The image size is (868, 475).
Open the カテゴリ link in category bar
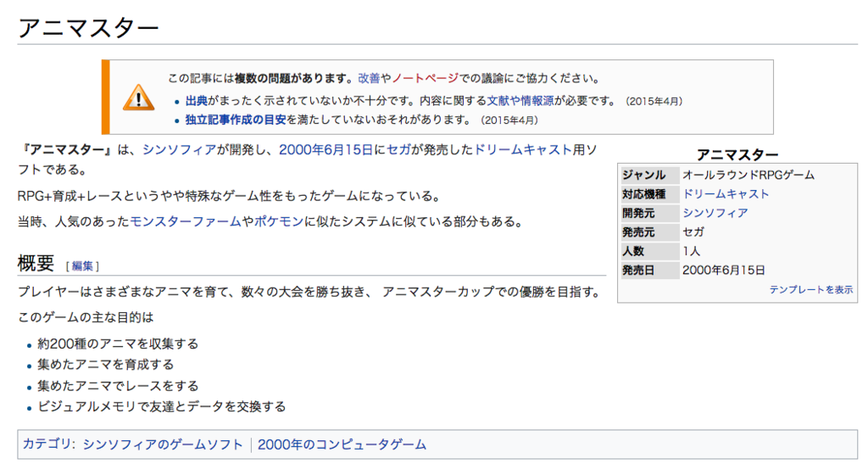coord(47,444)
